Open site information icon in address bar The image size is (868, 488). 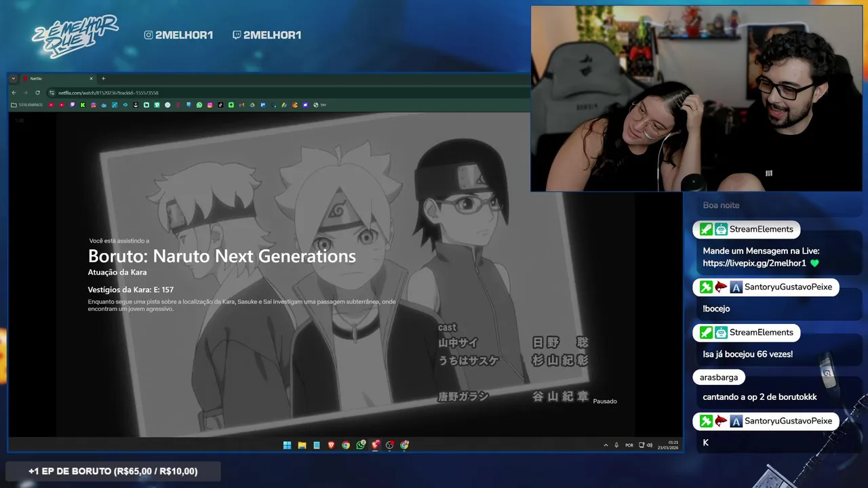pos(52,92)
